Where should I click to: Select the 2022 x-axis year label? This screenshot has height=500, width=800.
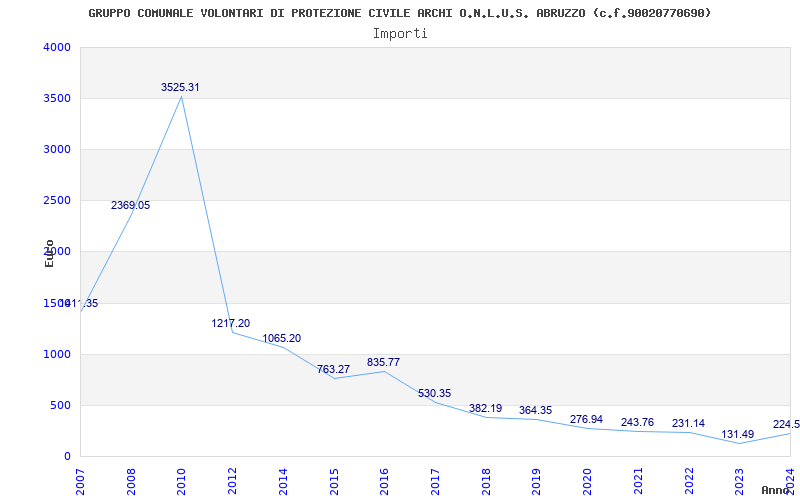tap(688, 482)
